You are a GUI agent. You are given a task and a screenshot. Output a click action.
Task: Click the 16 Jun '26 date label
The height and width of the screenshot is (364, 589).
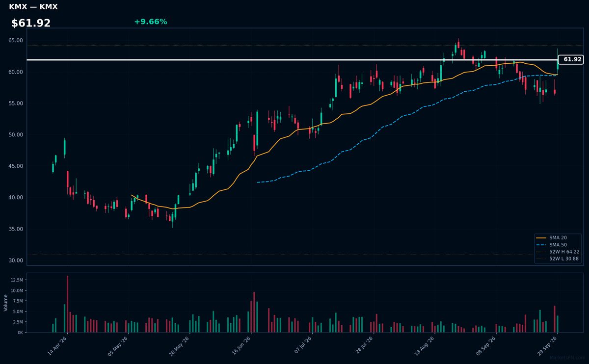pyautogui.click(x=241, y=346)
